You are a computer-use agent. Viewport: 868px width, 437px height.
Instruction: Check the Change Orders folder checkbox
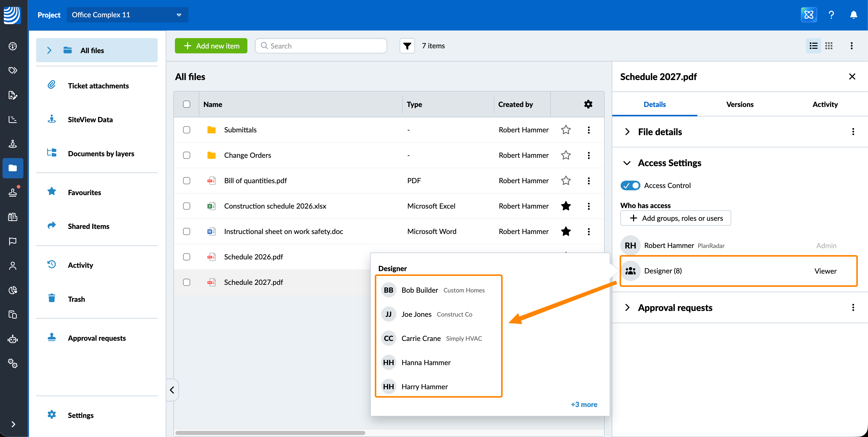[x=187, y=155]
